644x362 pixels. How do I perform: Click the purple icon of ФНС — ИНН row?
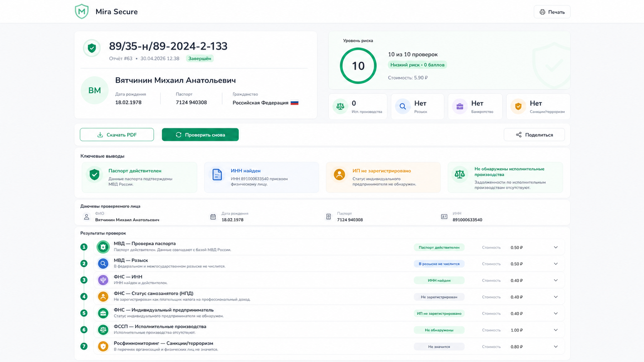[103, 280]
